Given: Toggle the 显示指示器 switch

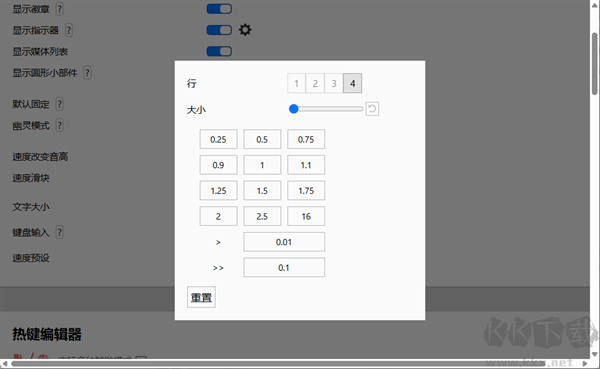Looking at the screenshot, I should (219, 30).
